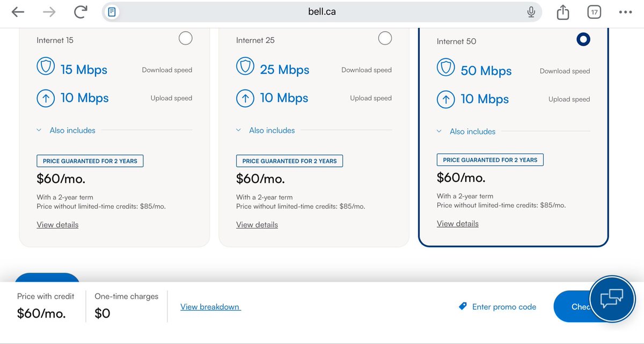
Task: Open the View breakdown link
Action: (x=210, y=307)
